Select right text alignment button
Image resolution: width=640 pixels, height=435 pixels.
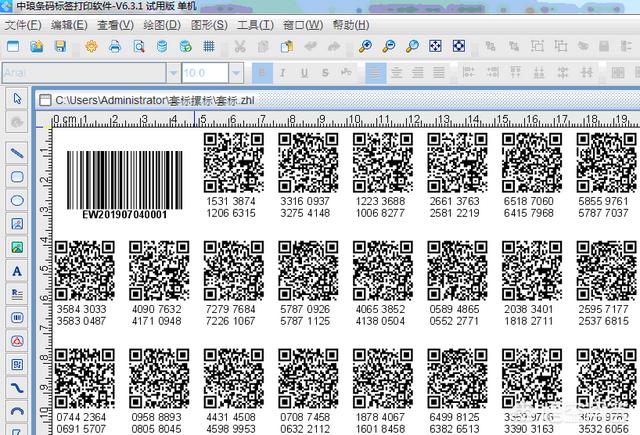click(418, 73)
